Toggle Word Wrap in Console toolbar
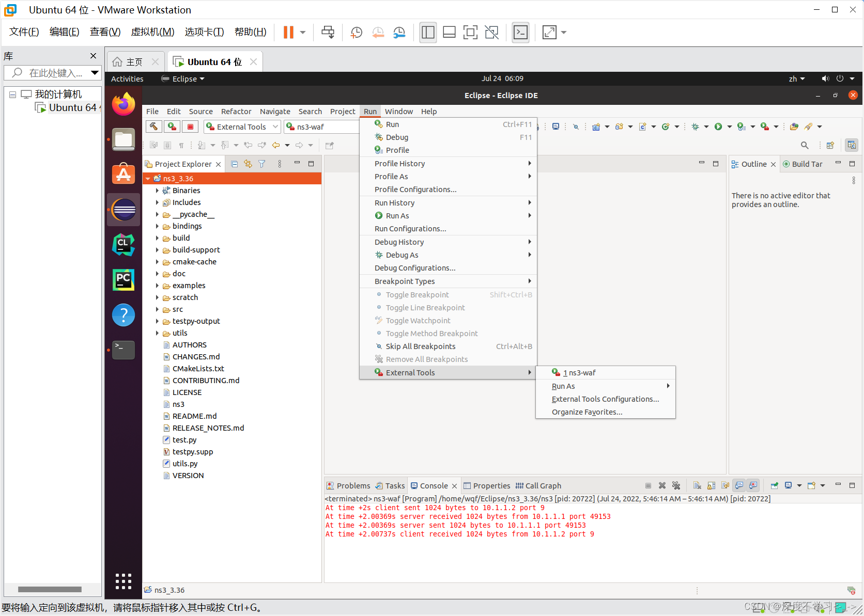The height and width of the screenshot is (616, 864). 726,485
